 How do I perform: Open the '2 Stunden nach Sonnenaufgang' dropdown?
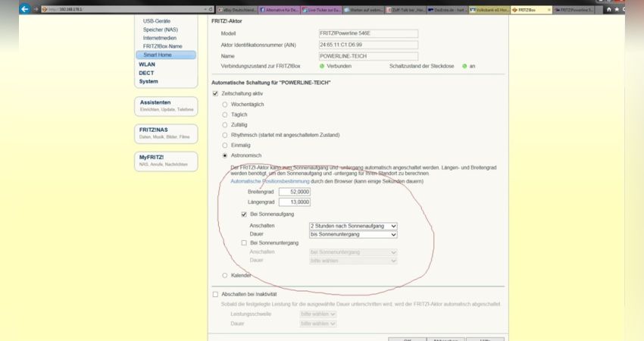coord(353,226)
